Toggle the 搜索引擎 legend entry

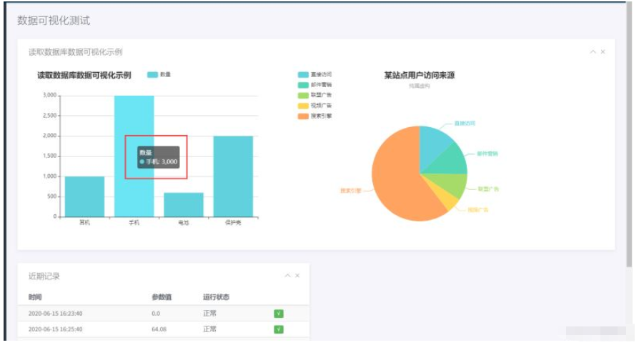[314, 116]
